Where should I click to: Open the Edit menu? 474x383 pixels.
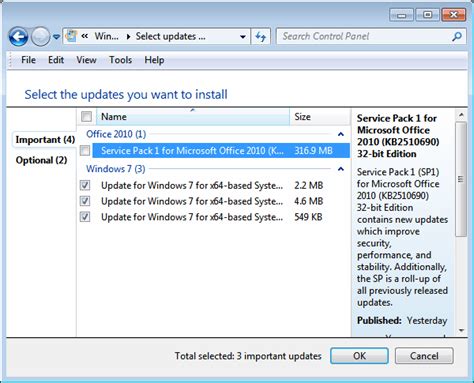pos(56,60)
